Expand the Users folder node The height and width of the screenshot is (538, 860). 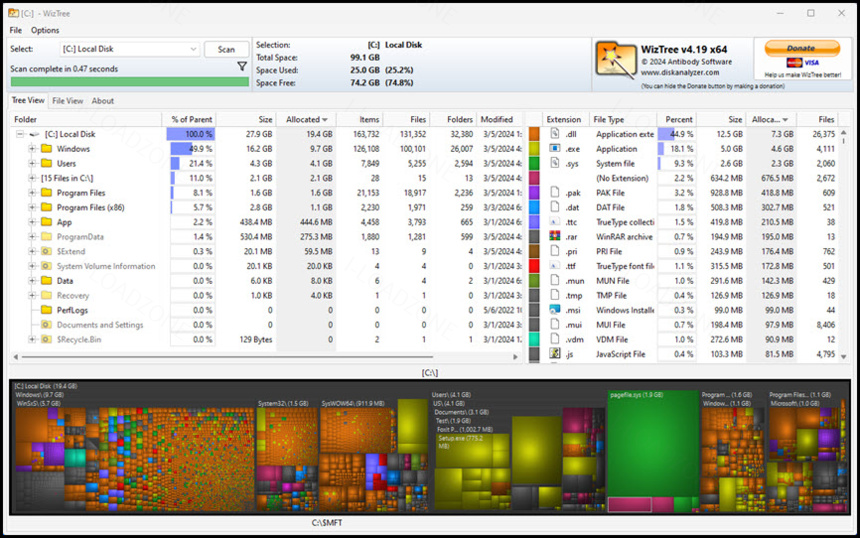pyautogui.click(x=32, y=163)
